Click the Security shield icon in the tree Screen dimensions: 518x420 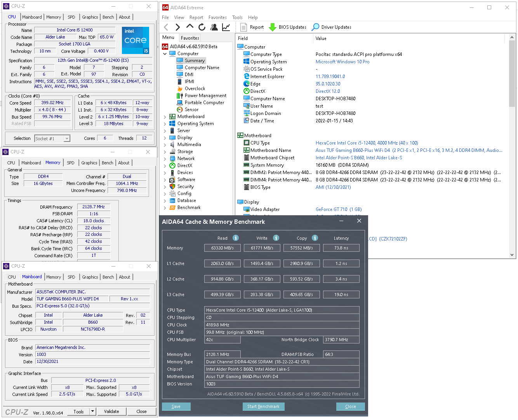[x=172, y=186]
